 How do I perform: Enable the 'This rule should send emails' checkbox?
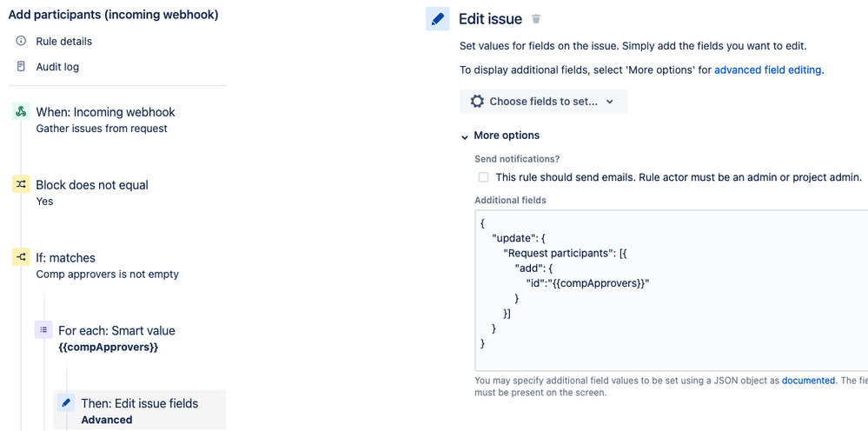point(484,177)
